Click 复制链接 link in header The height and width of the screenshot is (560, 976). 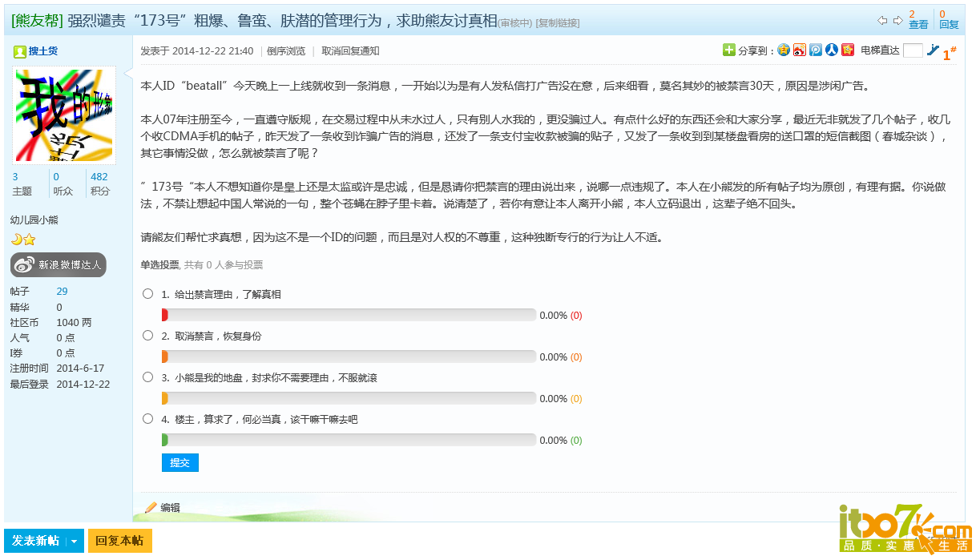coord(558,23)
